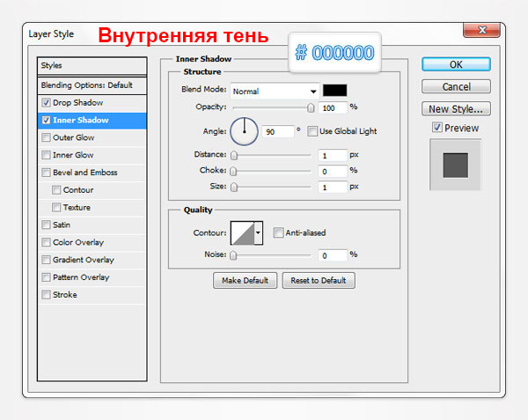The image size is (528, 420).
Task: Focus the Angle value field
Action: pos(278,131)
